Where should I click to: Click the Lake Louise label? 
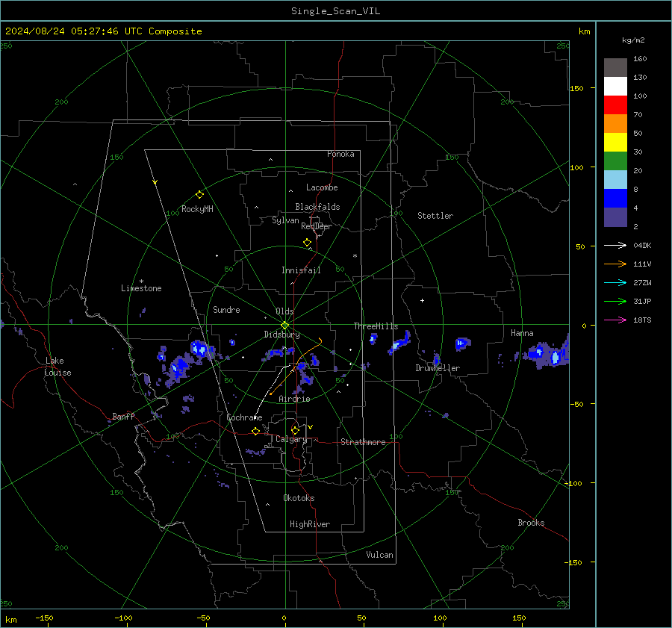tap(58, 367)
